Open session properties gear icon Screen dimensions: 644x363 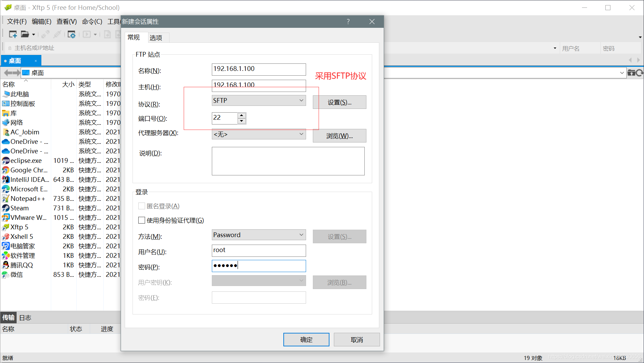[72, 34]
